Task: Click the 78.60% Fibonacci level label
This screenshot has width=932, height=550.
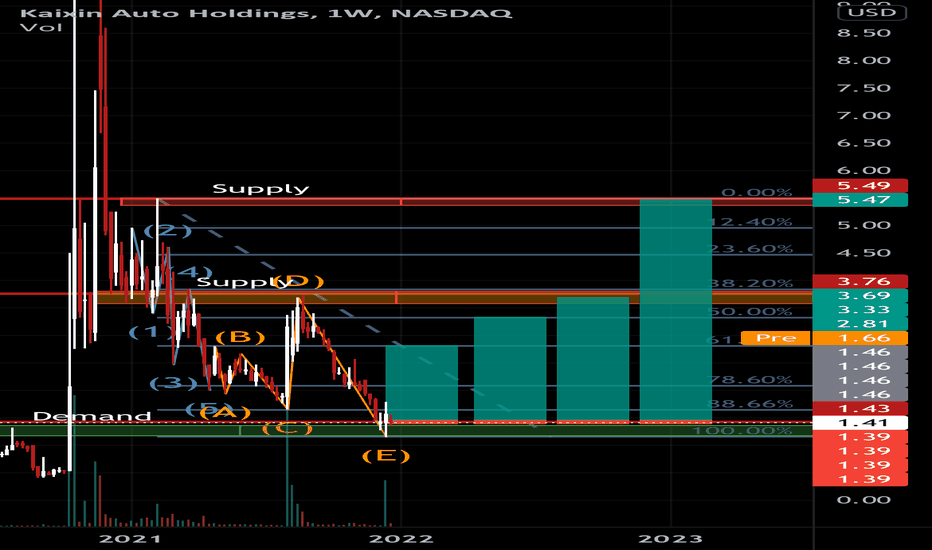Action: tap(752, 379)
